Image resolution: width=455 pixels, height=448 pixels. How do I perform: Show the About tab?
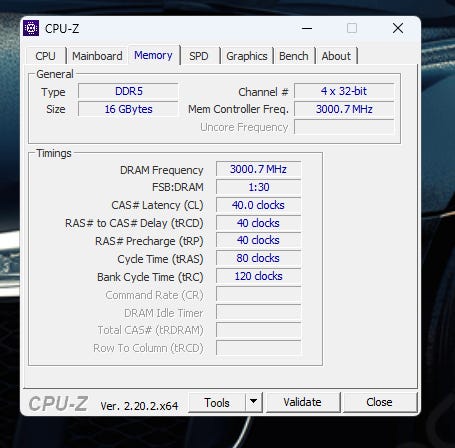336,56
